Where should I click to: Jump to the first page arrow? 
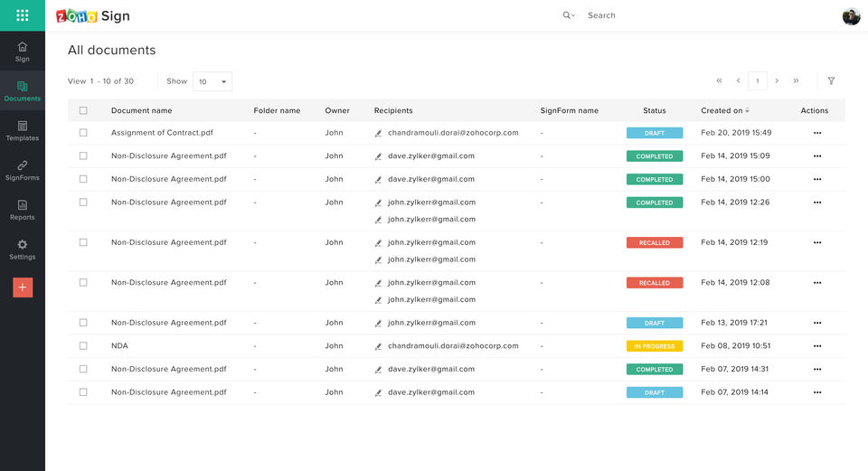[719, 80]
